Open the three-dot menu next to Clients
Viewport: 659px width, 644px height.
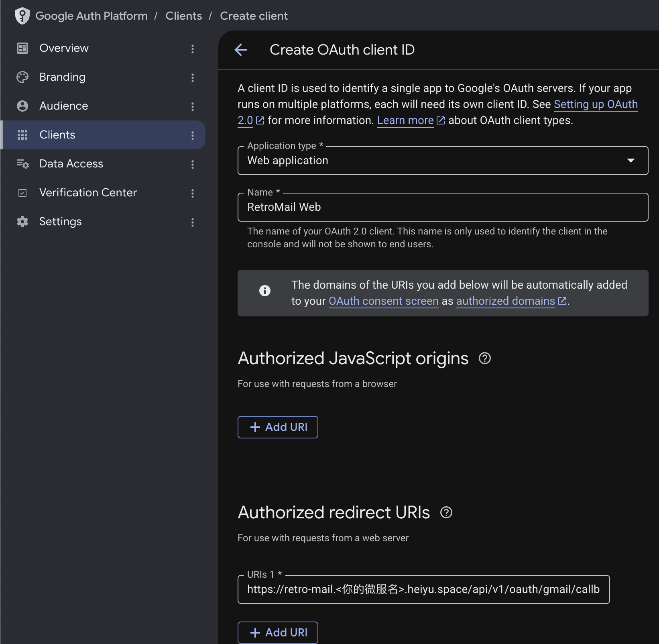click(x=193, y=135)
